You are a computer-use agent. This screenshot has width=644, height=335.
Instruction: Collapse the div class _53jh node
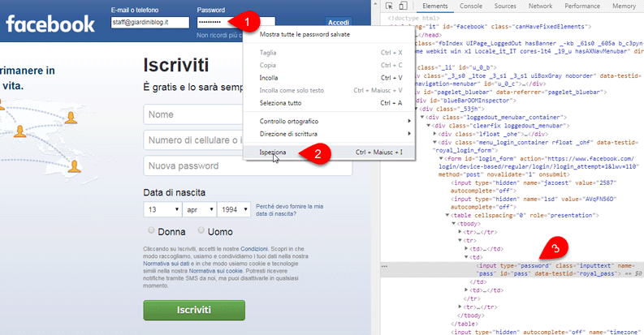pos(416,109)
